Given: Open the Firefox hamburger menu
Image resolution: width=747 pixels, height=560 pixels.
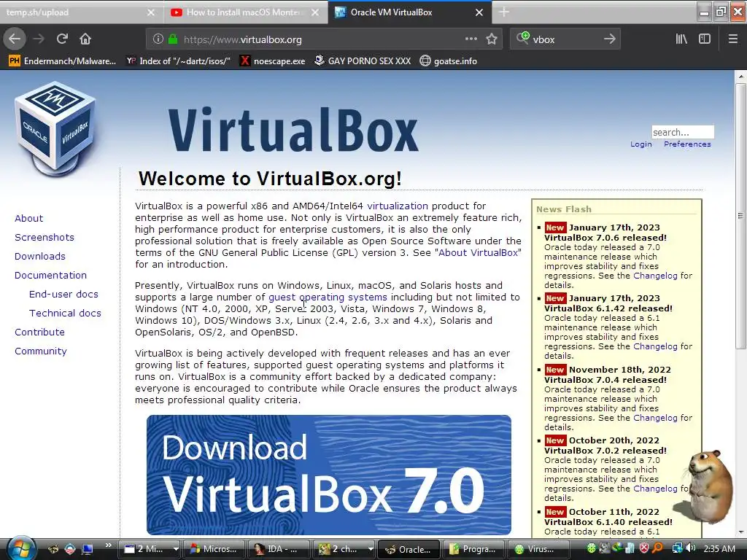Looking at the screenshot, I should [x=732, y=39].
